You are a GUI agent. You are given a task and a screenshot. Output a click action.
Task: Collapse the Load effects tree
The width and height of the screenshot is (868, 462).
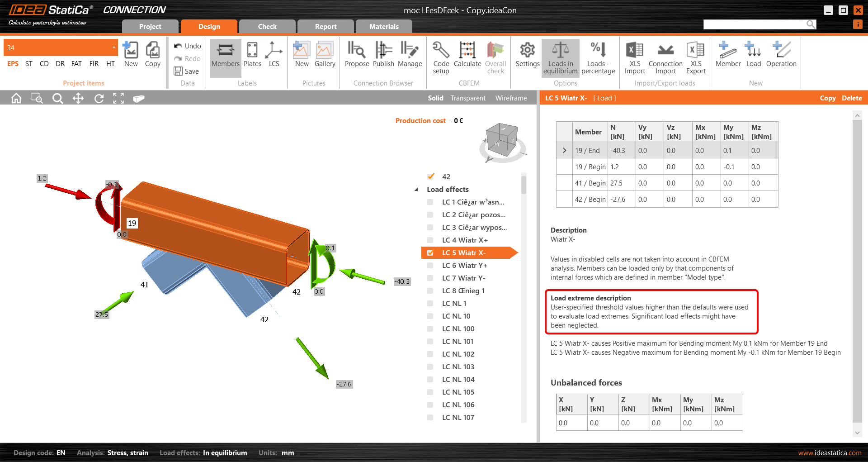pyautogui.click(x=416, y=190)
